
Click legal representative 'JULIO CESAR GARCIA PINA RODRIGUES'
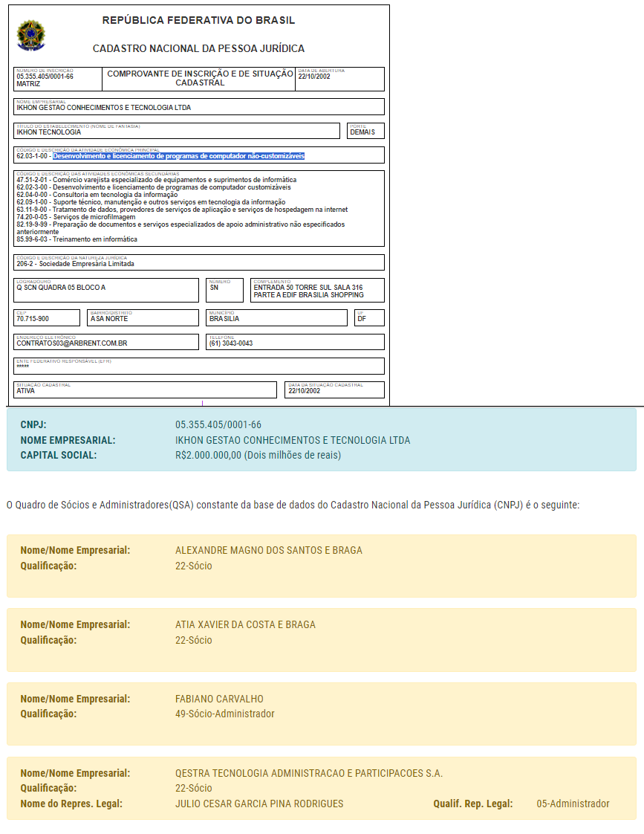point(259,803)
